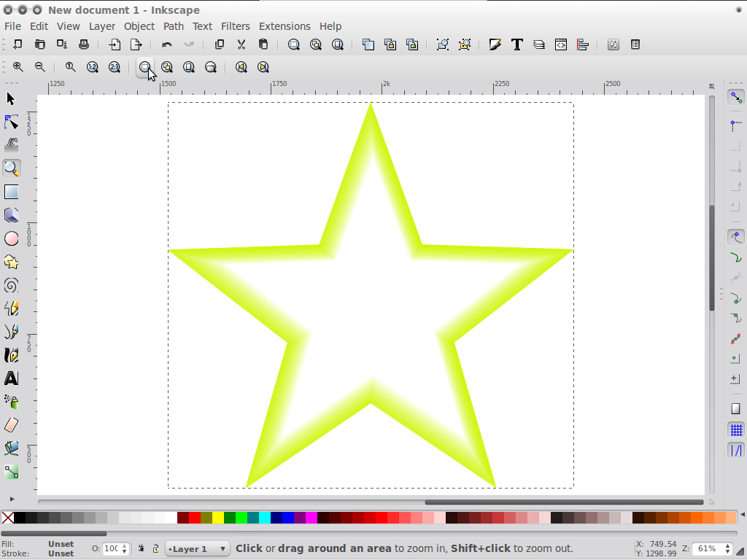Viewport: 747px width, 560px height.
Task: Enable snap to grids
Action: [x=736, y=429]
